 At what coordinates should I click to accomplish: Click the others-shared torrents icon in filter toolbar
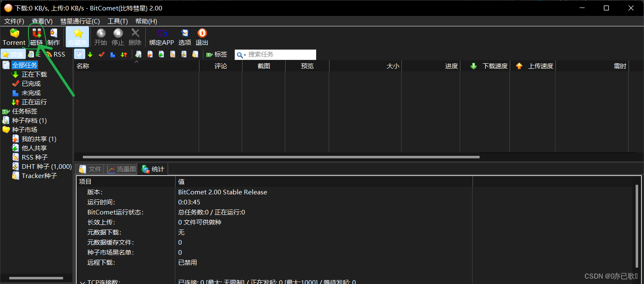[x=161, y=54]
